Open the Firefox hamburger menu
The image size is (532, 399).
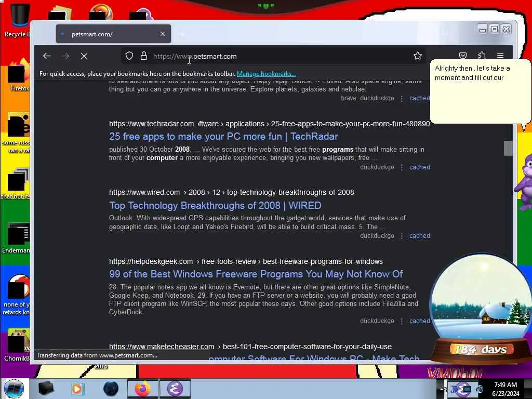[x=500, y=55]
